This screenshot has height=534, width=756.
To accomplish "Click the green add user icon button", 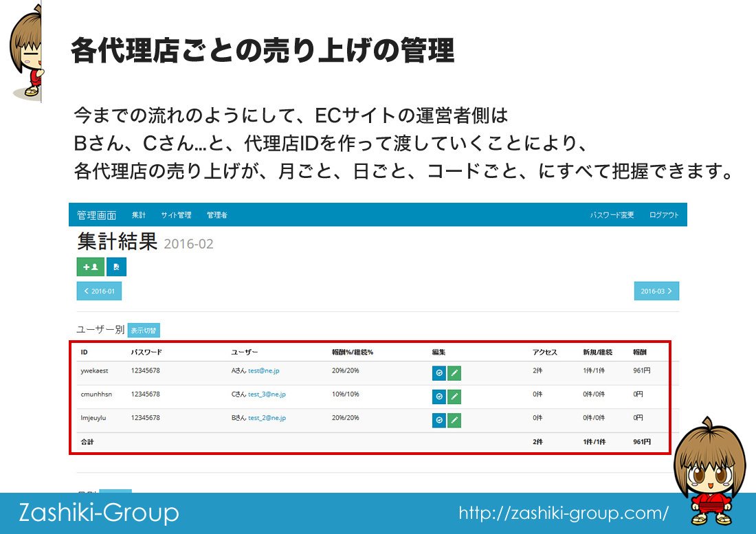I will pyautogui.click(x=89, y=267).
